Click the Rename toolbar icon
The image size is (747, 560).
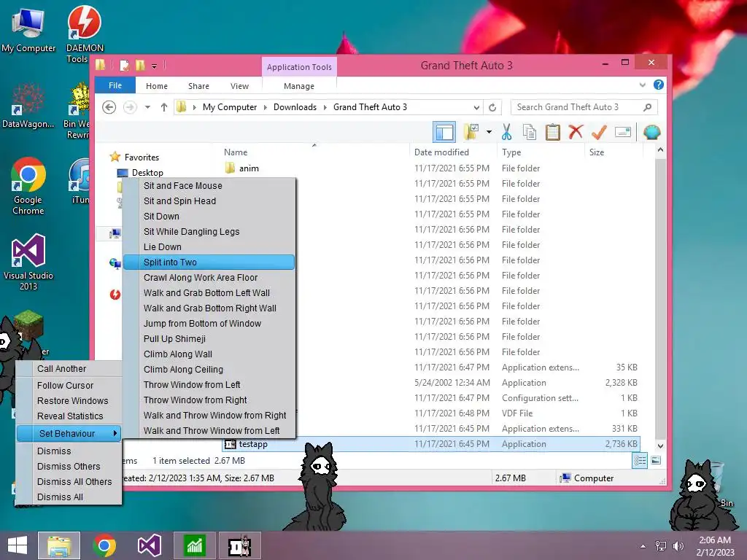[623, 132]
